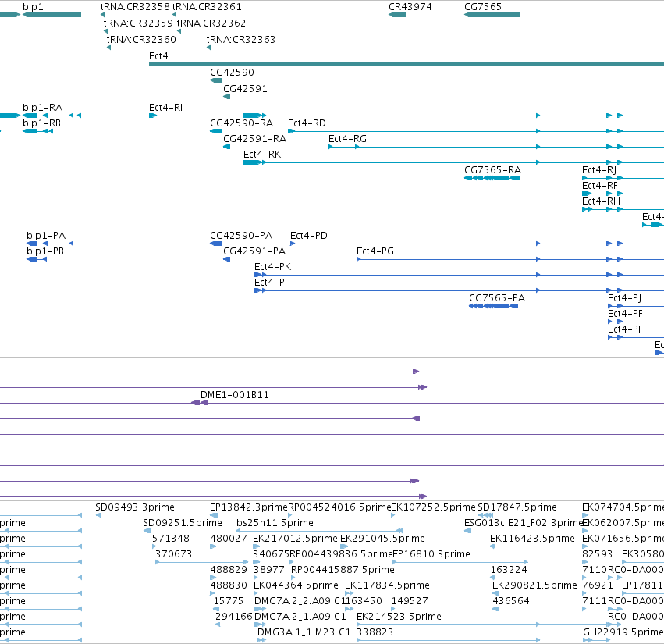
Task: Select the Ect4 gene label
Action: (x=158, y=56)
